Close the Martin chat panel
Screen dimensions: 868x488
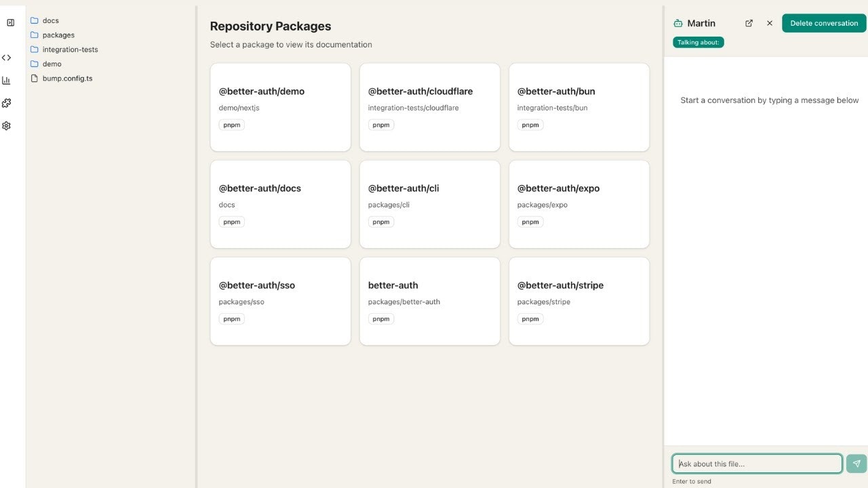tap(770, 23)
